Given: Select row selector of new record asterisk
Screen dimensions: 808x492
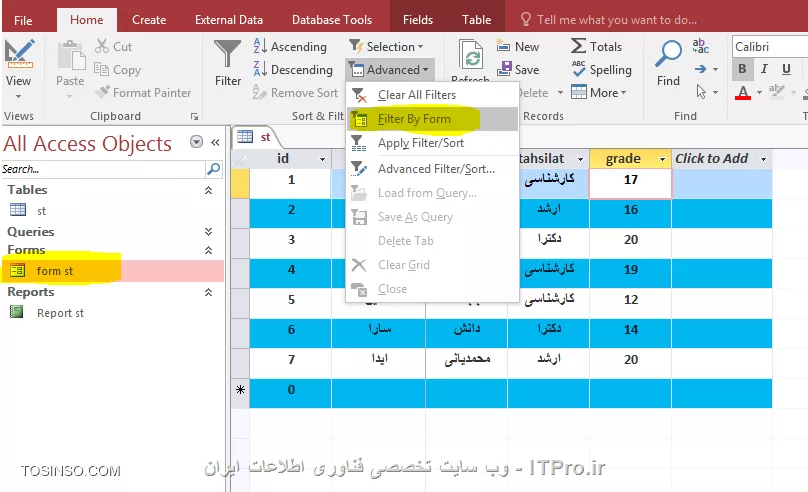Looking at the screenshot, I should point(240,394).
